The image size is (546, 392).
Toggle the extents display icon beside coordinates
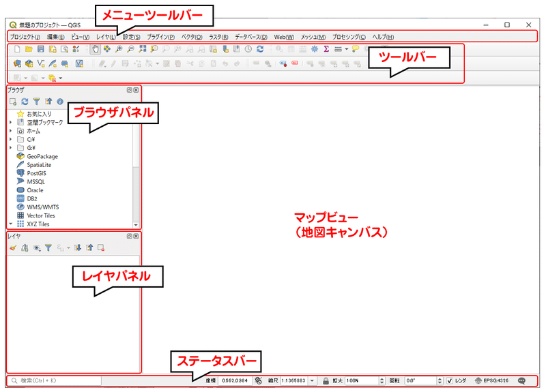(x=258, y=380)
